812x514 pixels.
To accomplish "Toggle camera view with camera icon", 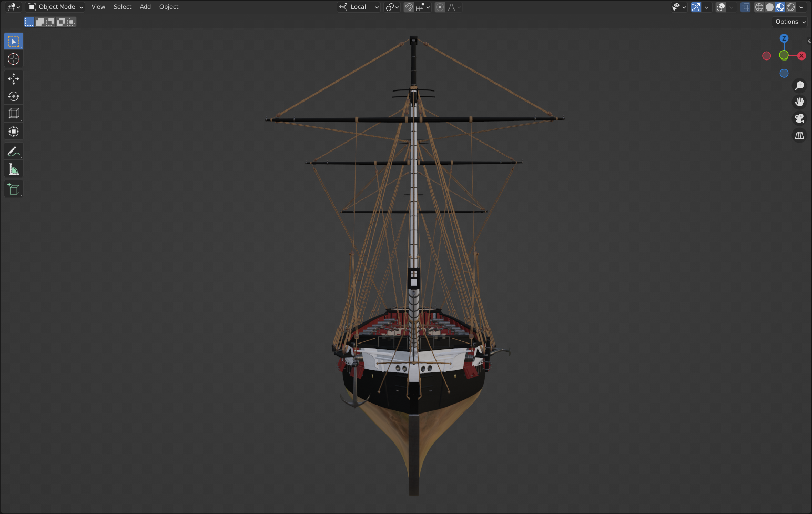I will 799,118.
